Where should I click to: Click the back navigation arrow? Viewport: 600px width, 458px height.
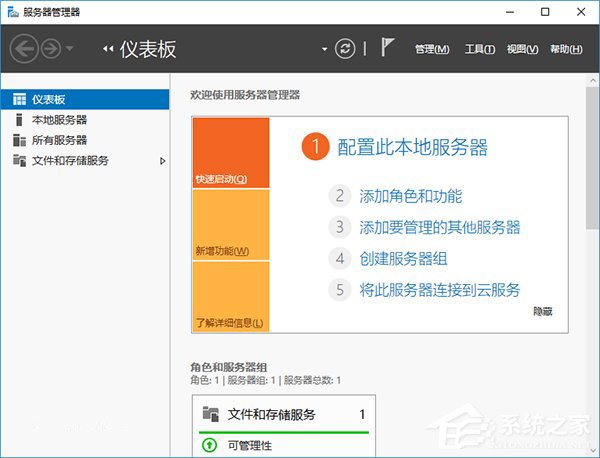coord(24,49)
